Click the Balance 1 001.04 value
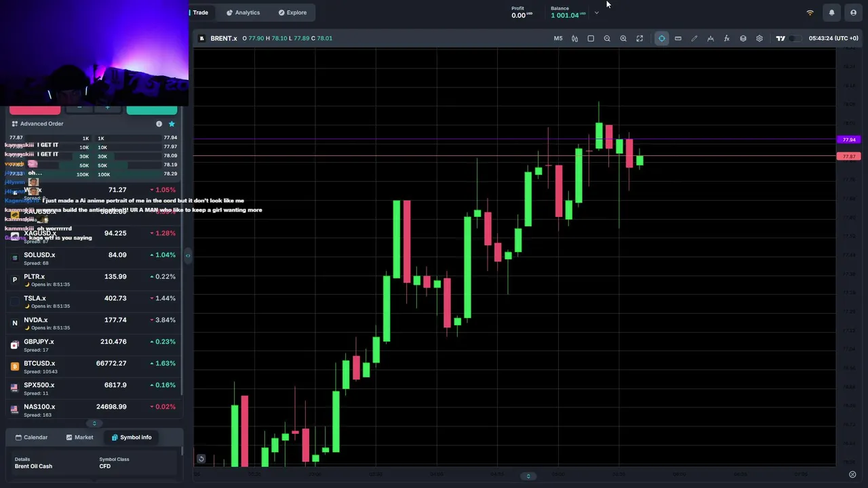The width and height of the screenshot is (868, 488). (x=564, y=16)
